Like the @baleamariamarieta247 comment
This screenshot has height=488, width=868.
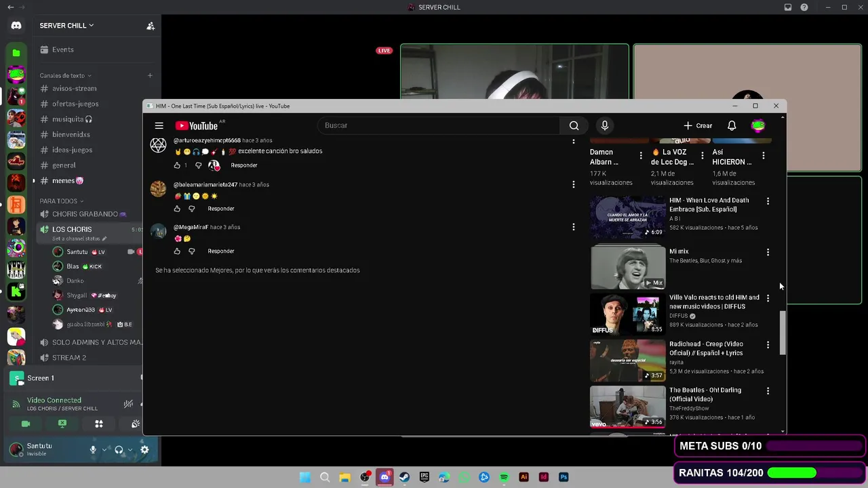click(x=177, y=209)
